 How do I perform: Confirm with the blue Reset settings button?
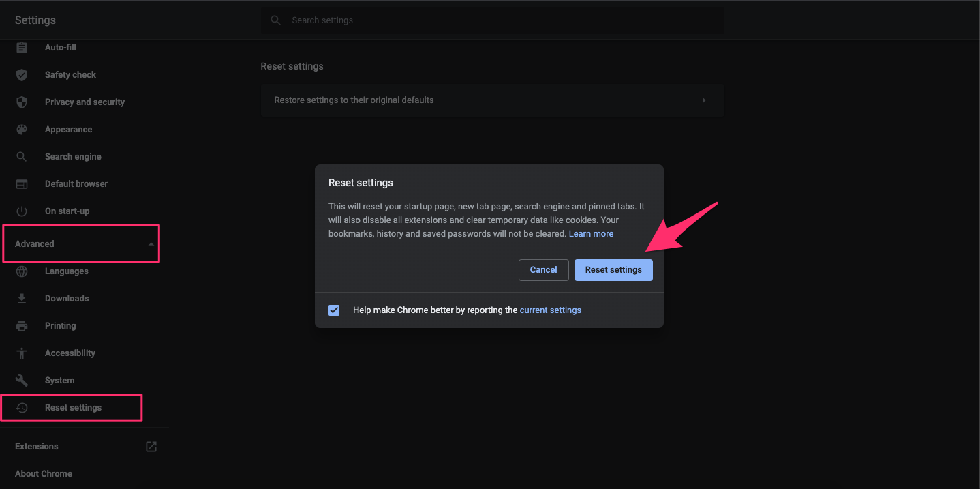[x=613, y=270]
